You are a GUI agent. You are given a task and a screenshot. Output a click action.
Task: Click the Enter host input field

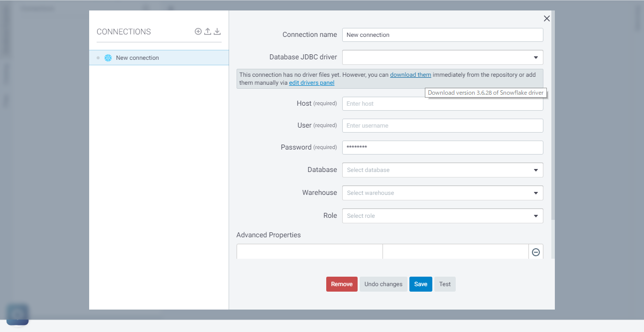pyautogui.click(x=442, y=103)
